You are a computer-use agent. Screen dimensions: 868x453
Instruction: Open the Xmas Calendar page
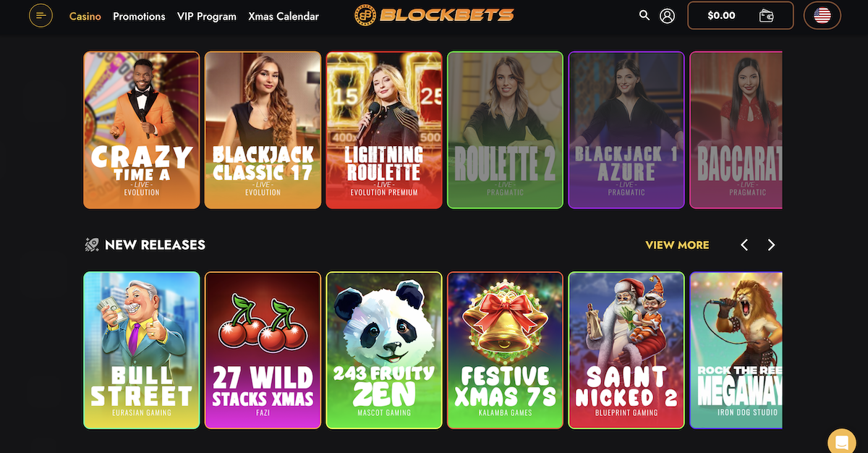pos(284,16)
